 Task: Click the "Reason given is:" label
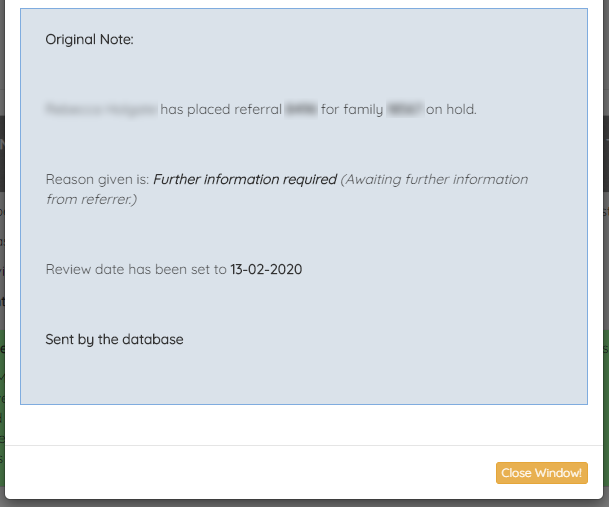tap(97, 180)
